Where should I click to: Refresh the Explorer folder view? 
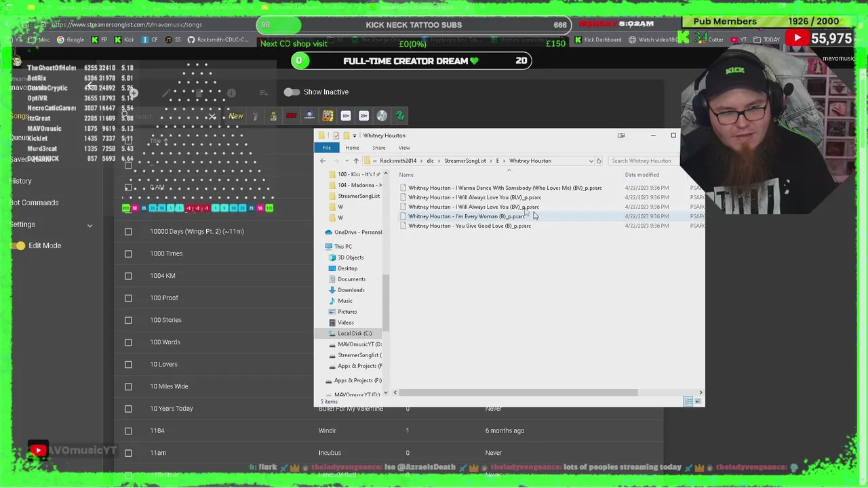(599, 161)
